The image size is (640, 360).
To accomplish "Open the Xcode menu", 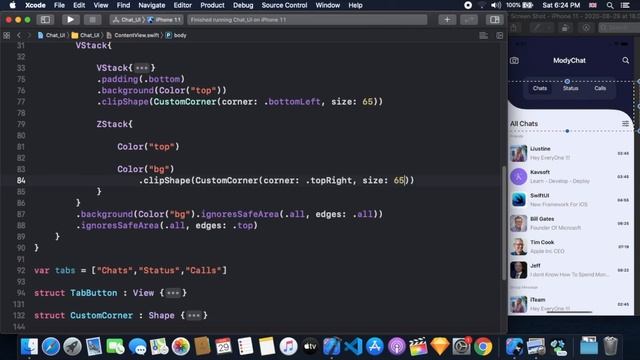I will pos(35,5).
